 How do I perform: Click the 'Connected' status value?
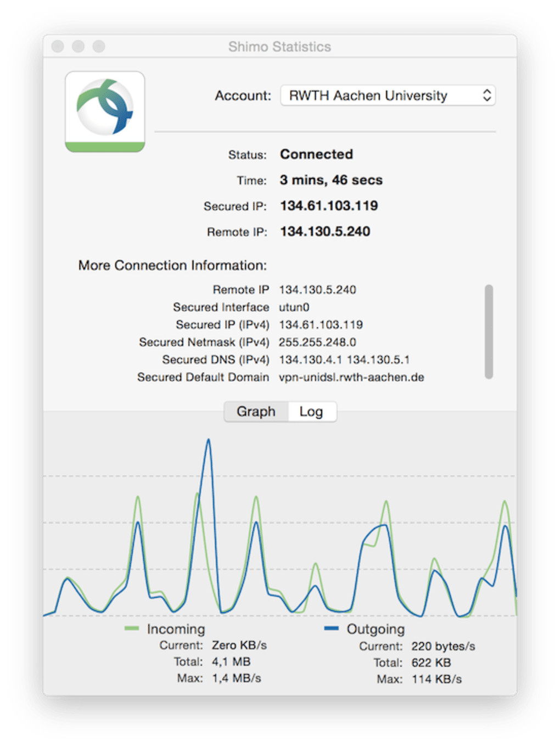click(316, 154)
